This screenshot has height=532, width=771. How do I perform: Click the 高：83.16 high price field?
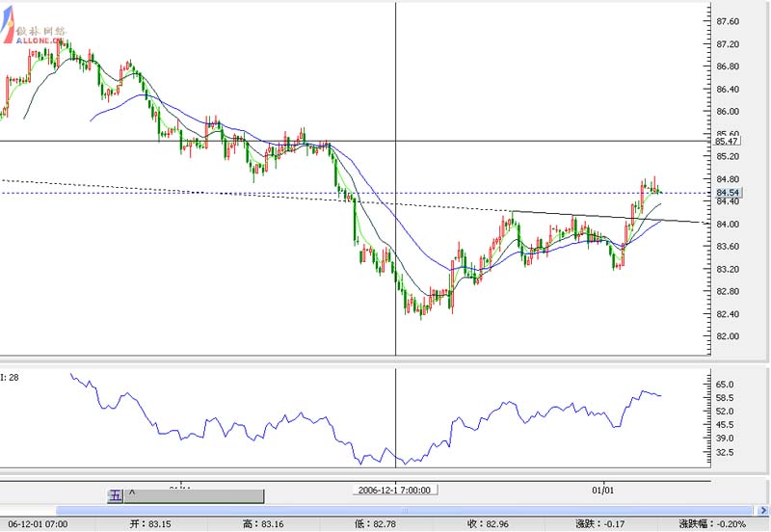[263, 524]
